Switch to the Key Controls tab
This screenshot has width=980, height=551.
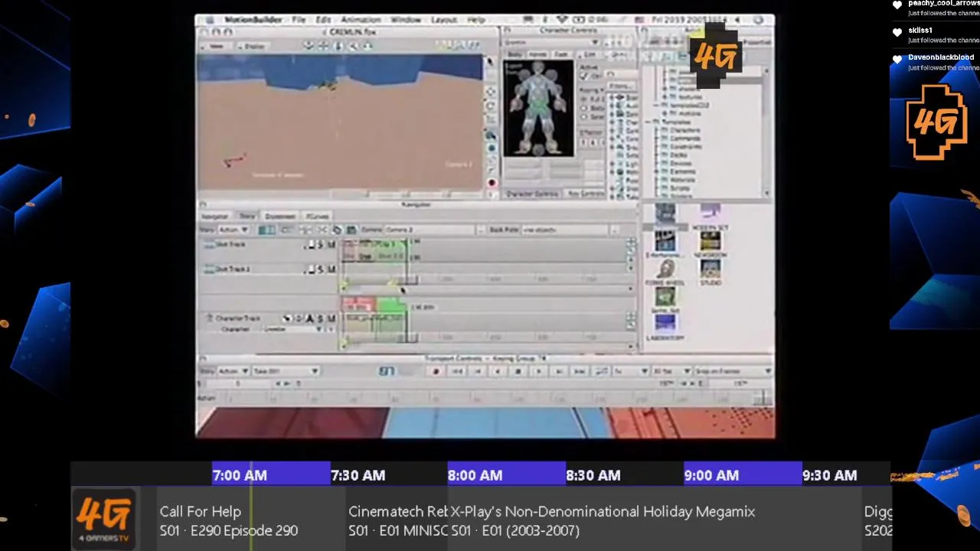click(585, 193)
